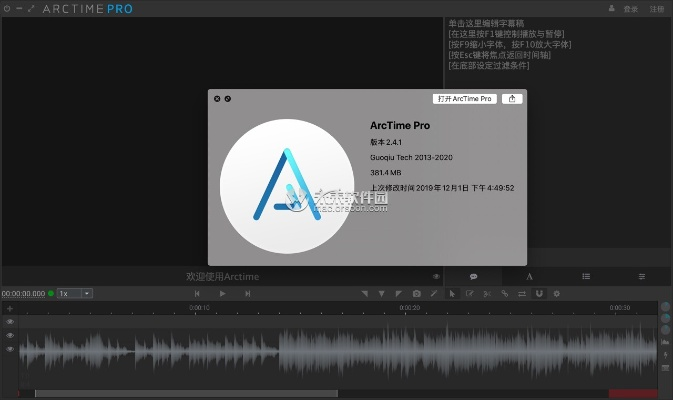This screenshot has width=673, height=400.
Task: Click the top round knob beside timeline
Action: 665,306
